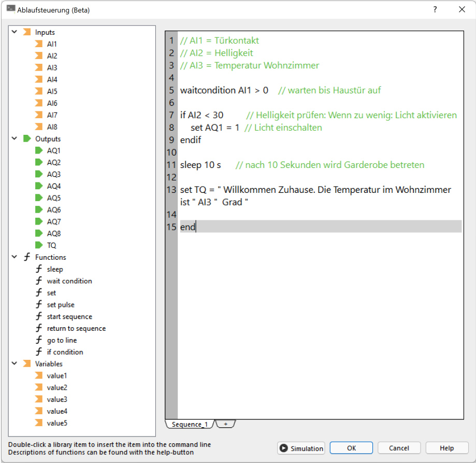Screen dimensions: 476x463
Task: Switch to the Sequence_1 tab
Action: (x=190, y=424)
